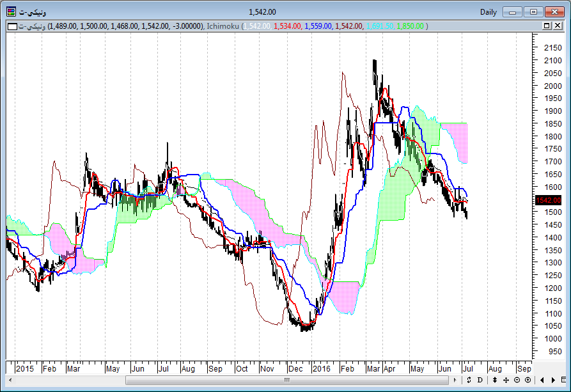Maximize the inner chart pane
This screenshot has height=392, width=571.
[x=547, y=26]
